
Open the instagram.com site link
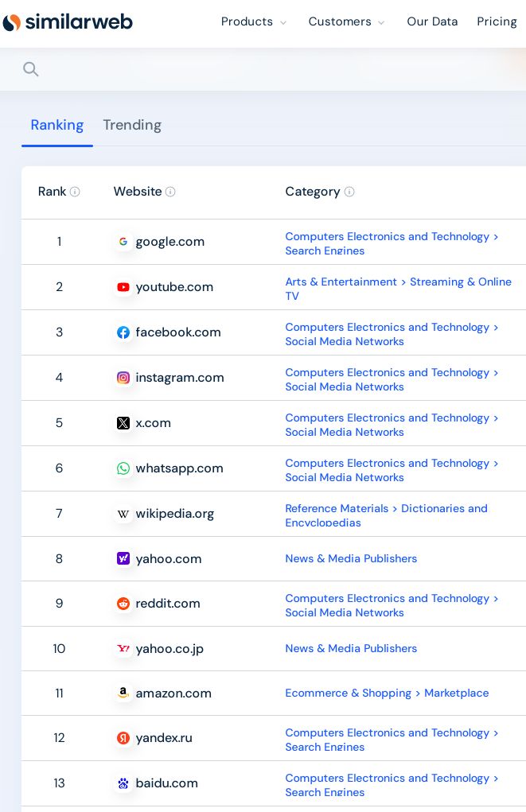pos(180,378)
